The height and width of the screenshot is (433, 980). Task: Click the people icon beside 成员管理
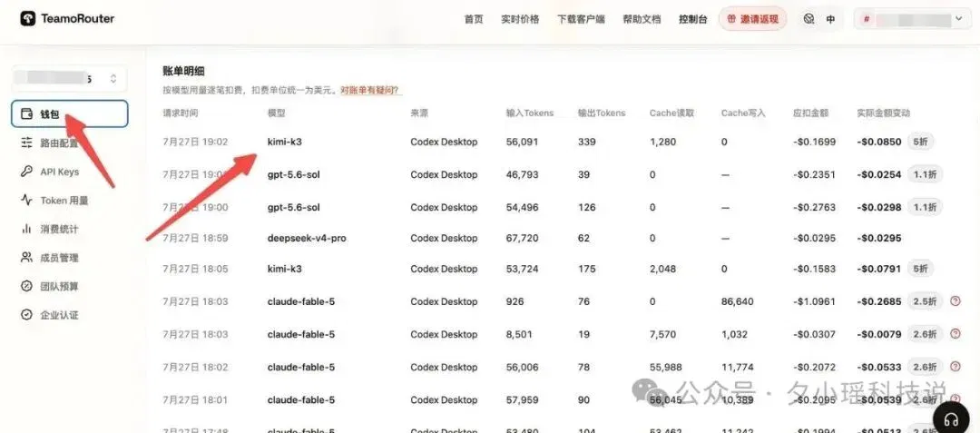click(x=27, y=258)
